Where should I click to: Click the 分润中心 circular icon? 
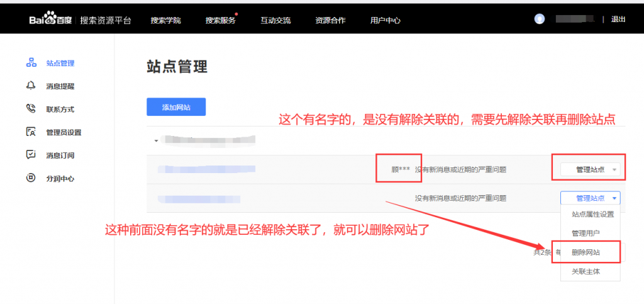pos(31,178)
